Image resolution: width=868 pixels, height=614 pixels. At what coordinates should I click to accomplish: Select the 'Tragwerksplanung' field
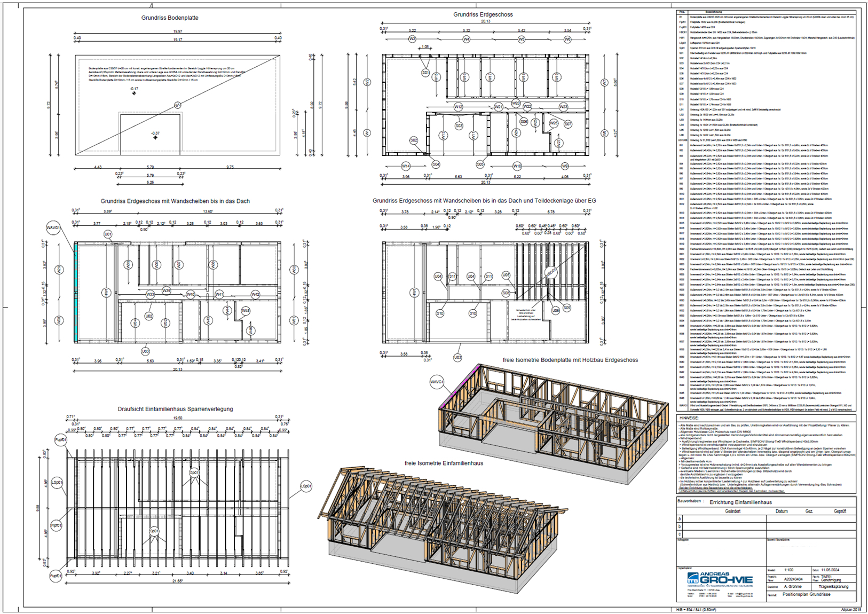(x=833, y=586)
